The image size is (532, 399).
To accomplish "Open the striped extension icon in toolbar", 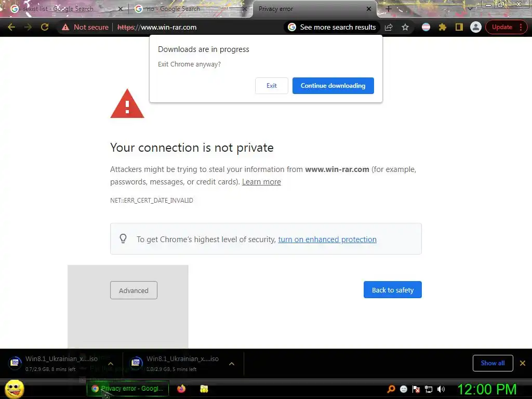I will point(426,27).
